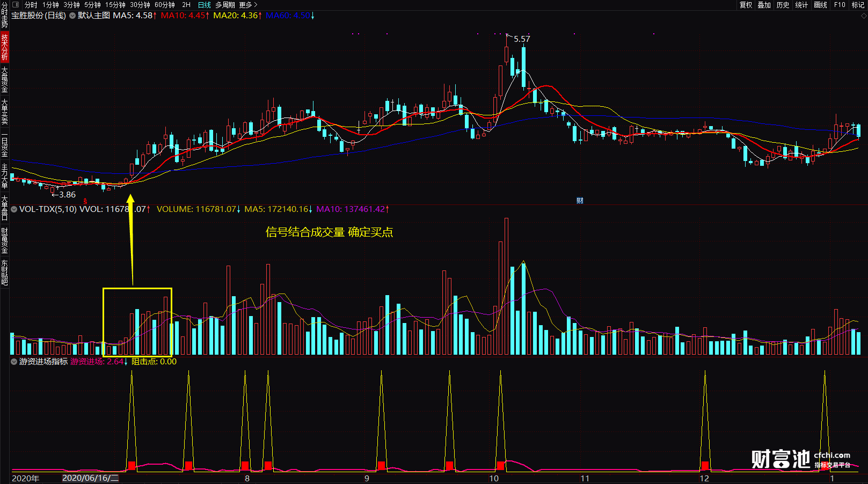
Task: Open 大单盘口 sidebar tab
Action: [4, 208]
